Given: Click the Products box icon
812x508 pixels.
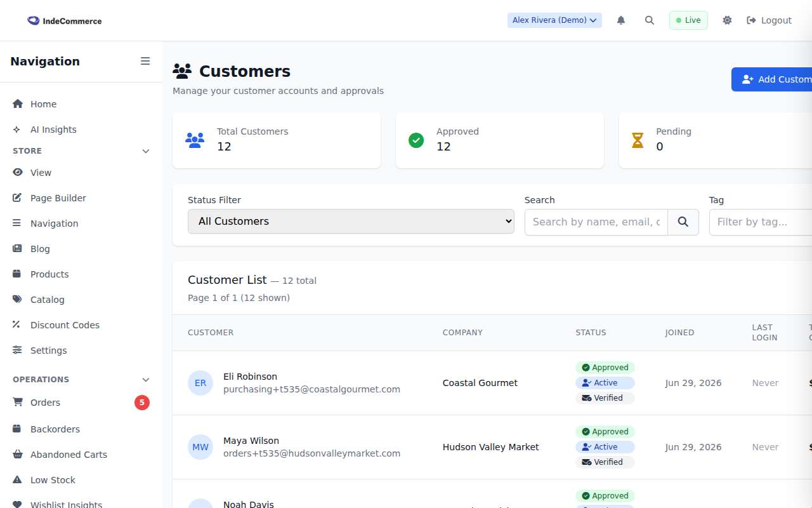Looking at the screenshot, I should [x=17, y=274].
